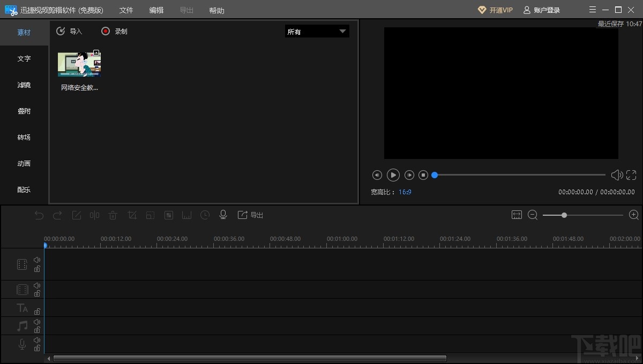Screen dimensions: 643x364
Task: Click the fit-timeline-to-window icon
Action: [x=517, y=215]
